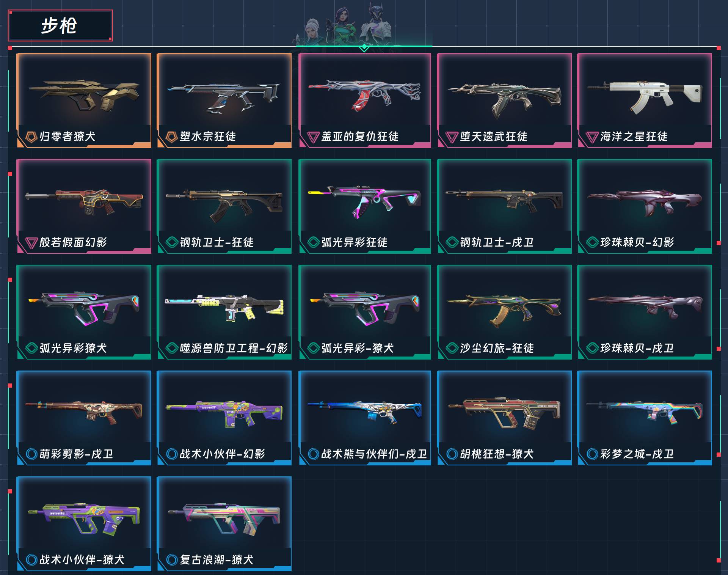This screenshot has width=728, height=575.
Task: Click the 战术熊与伙伴们-戍卫 name label
Action: click(x=374, y=454)
